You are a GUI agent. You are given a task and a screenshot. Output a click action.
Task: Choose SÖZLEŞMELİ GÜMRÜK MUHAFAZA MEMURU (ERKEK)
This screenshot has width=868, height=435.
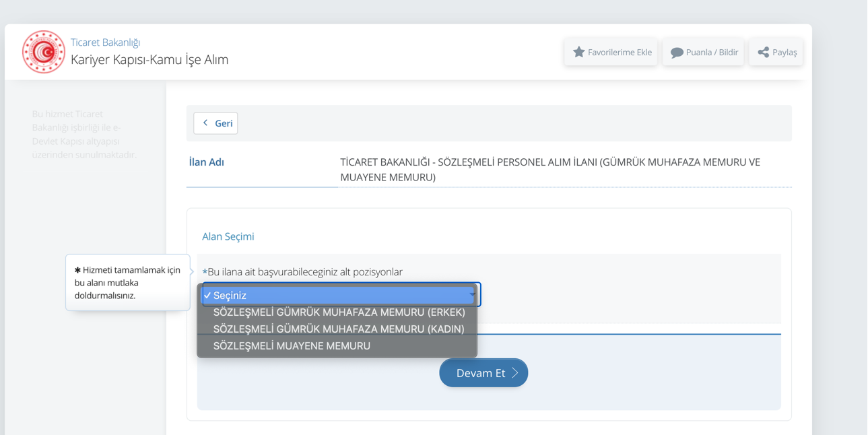pos(337,312)
